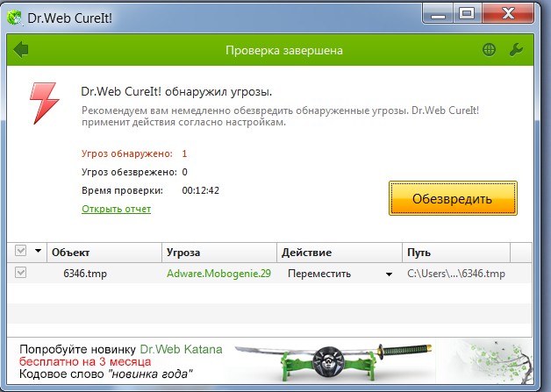Click the C:\Users\...\6346.tmp path cell
This screenshot has height=392, width=551.
coord(456,274)
